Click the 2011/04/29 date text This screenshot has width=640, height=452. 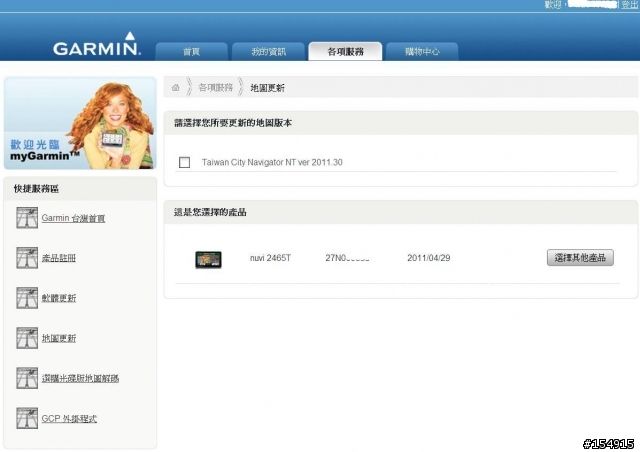tap(429, 258)
